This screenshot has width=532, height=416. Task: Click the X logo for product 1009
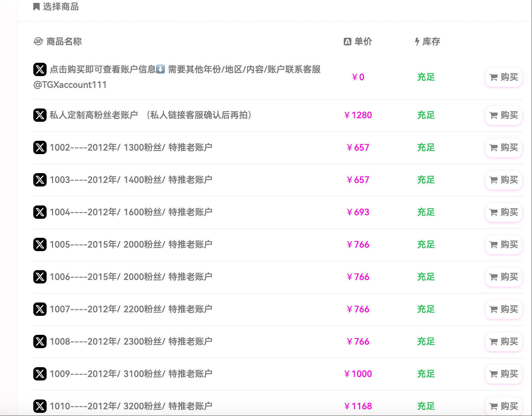click(x=40, y=374)
